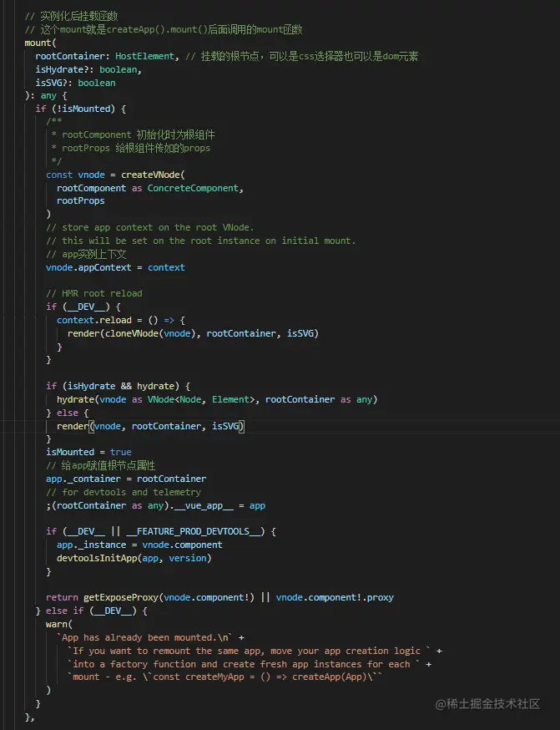Click the '} else {' line before render
This screenshot has width=560, height=730.
[x=67, y=413]
